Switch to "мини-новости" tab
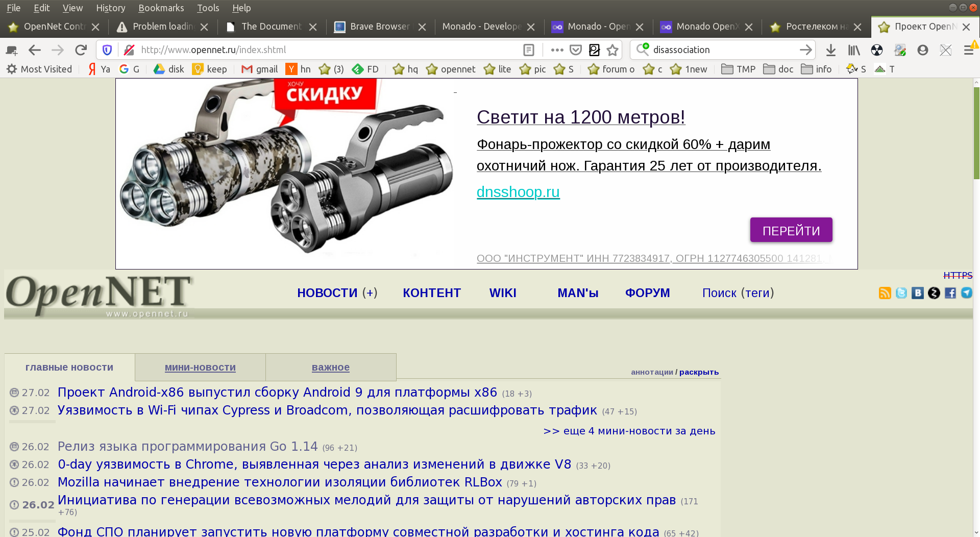The image size is (980, 537). (200, 368)
